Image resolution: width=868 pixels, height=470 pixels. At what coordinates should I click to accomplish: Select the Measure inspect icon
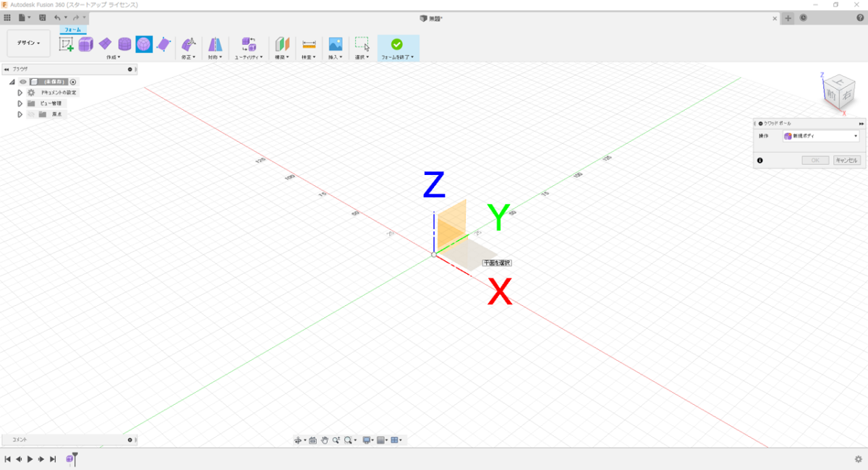309,44
